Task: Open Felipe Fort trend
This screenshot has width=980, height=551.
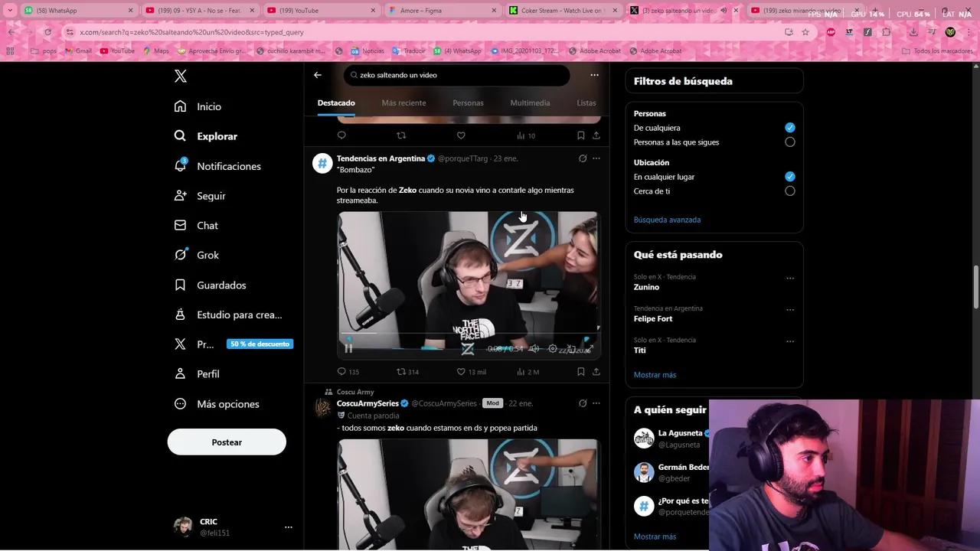Action: click(x=653, y=318)
